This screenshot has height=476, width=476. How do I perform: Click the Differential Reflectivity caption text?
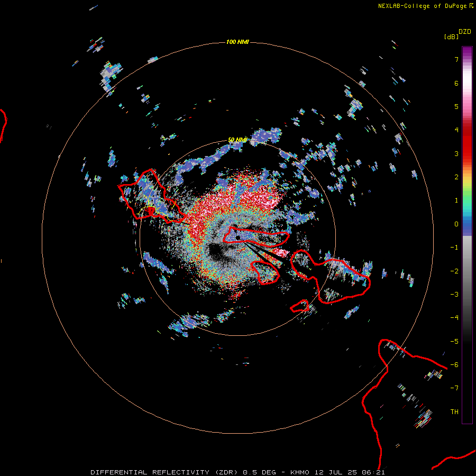pos(237,472)
